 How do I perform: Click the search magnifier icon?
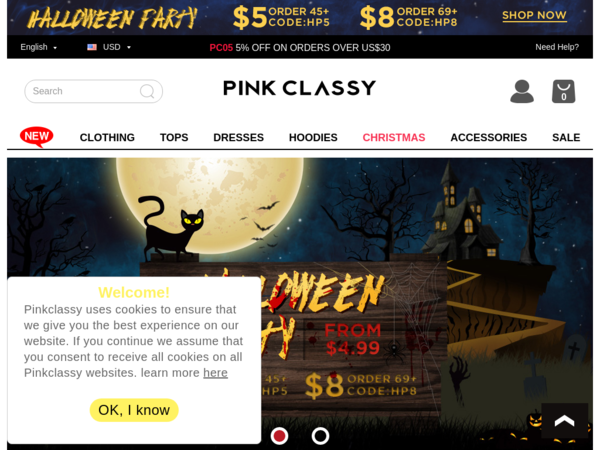tap(147, 91)
